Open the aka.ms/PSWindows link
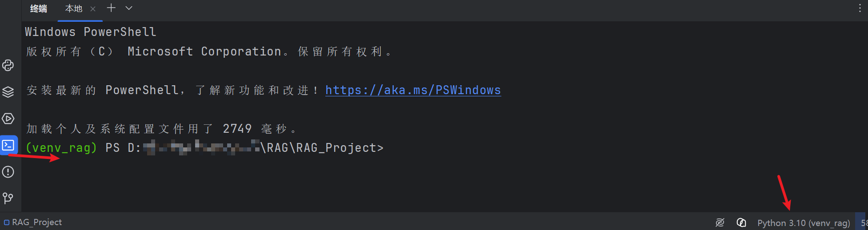 413,90
